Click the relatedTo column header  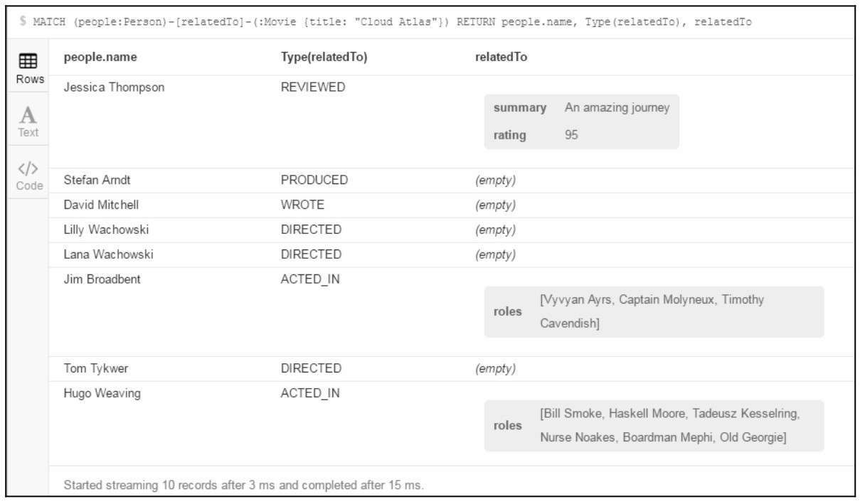[x=501, y=58]
